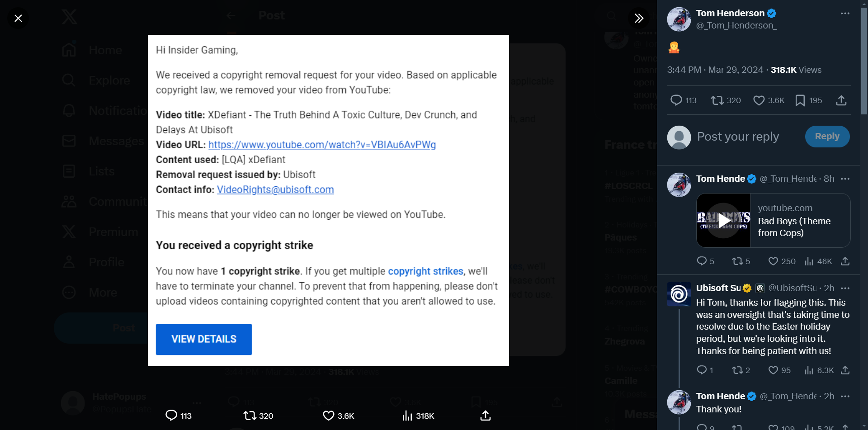868x430 pixels.
Task: Repost via the 320 icon below image
Action: [258, 416]
